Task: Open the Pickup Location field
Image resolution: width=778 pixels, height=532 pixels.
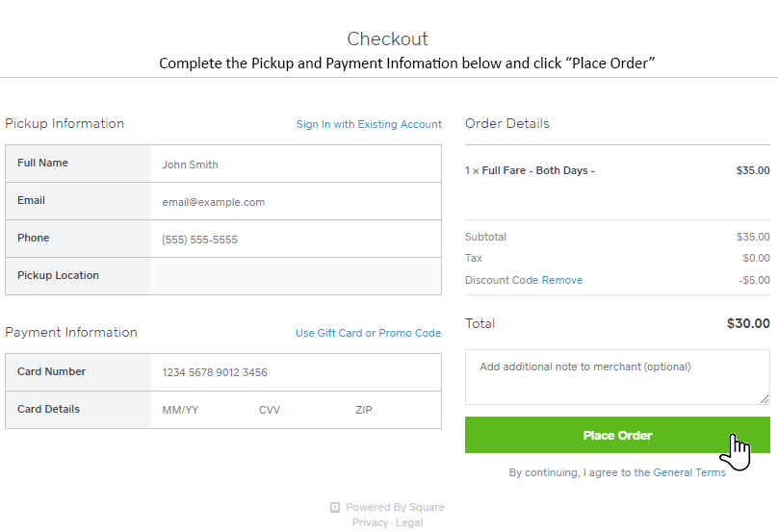Action: point(296,276)
